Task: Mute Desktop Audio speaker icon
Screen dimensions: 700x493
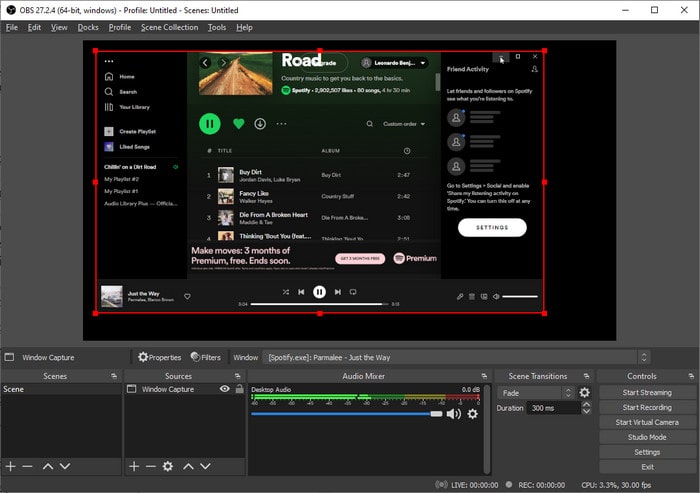Action: pyautogui.click(x=454, y=414)
